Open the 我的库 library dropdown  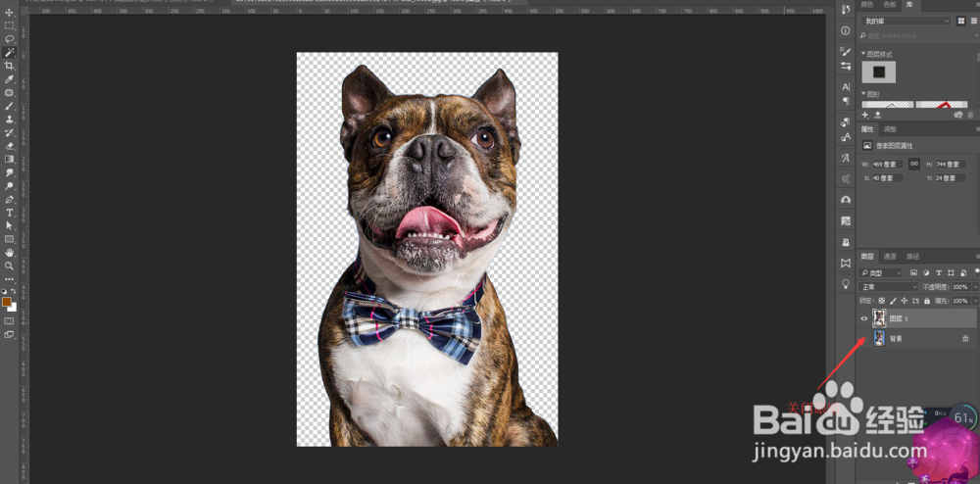906,22
